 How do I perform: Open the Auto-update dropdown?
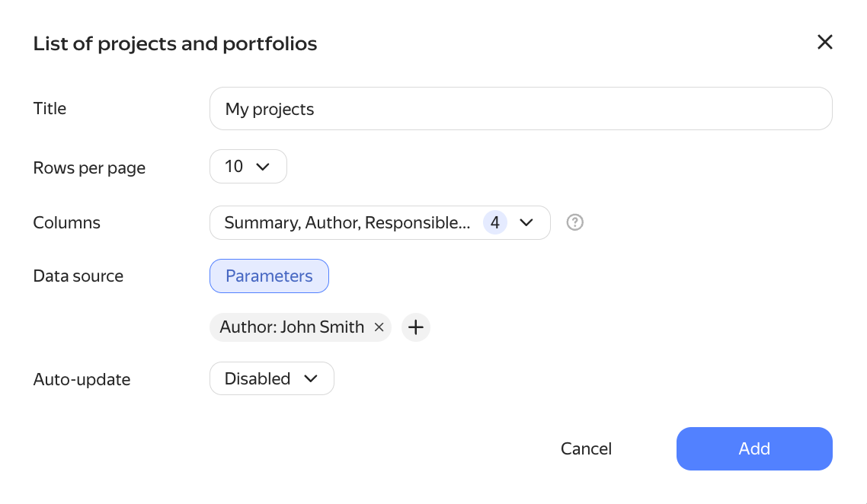[271, 378]
